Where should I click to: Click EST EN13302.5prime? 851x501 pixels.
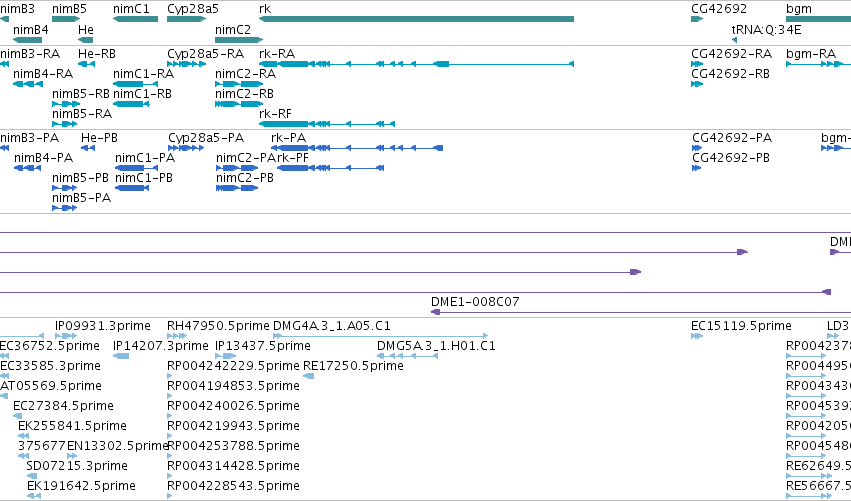(x=118, y=446)
